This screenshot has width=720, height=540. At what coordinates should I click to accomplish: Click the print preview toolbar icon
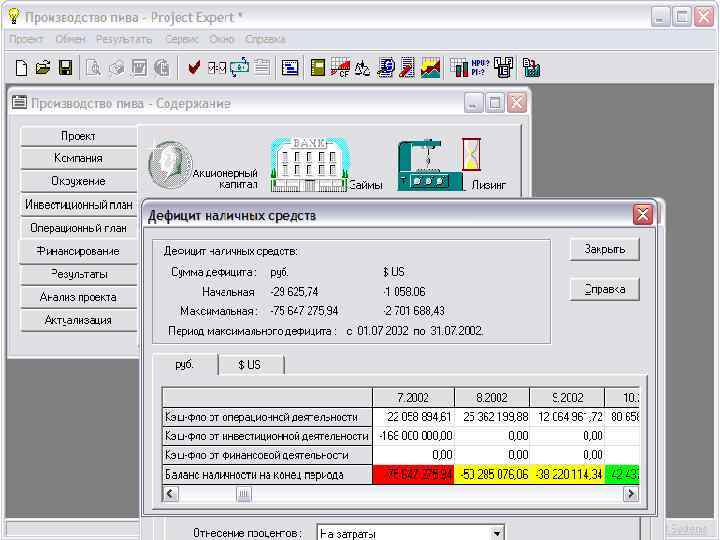click(94, 68)
